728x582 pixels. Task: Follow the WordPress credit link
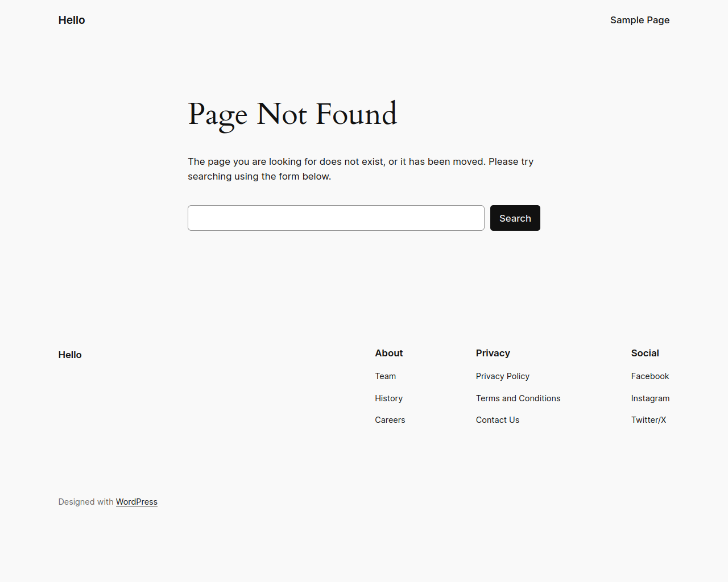coord(136,502)
